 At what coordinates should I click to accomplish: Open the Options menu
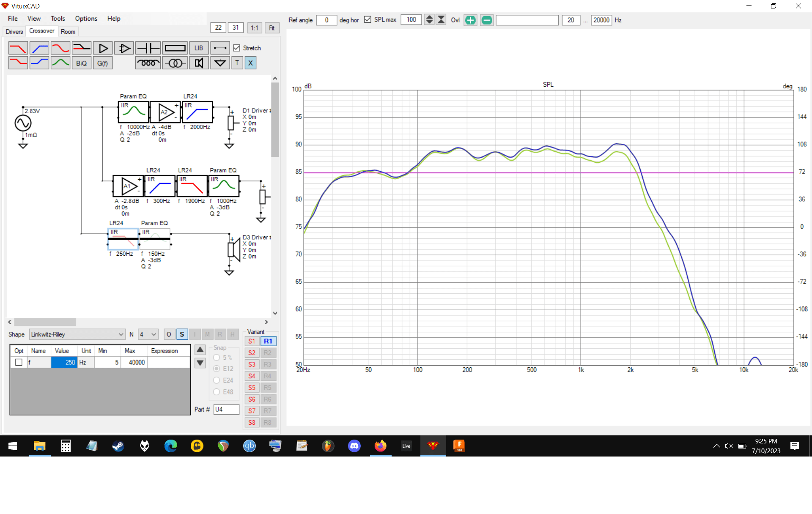tap(86, 19)
